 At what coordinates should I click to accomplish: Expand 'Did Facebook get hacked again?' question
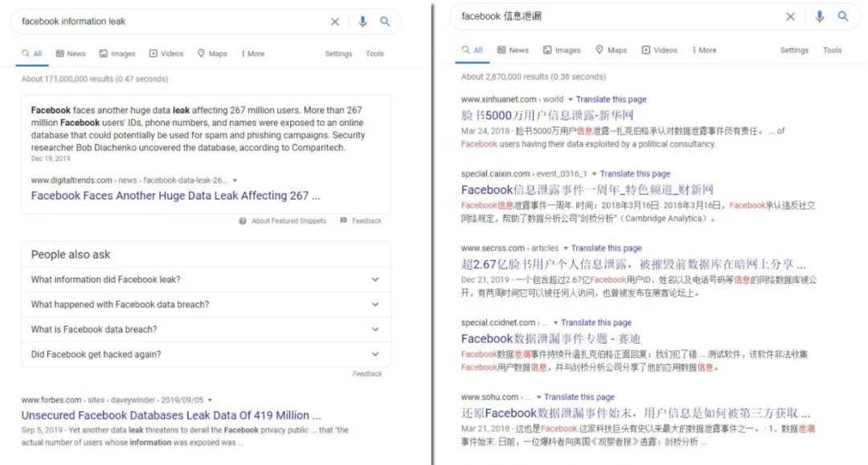pyautogui.click(x=206, y=354)
